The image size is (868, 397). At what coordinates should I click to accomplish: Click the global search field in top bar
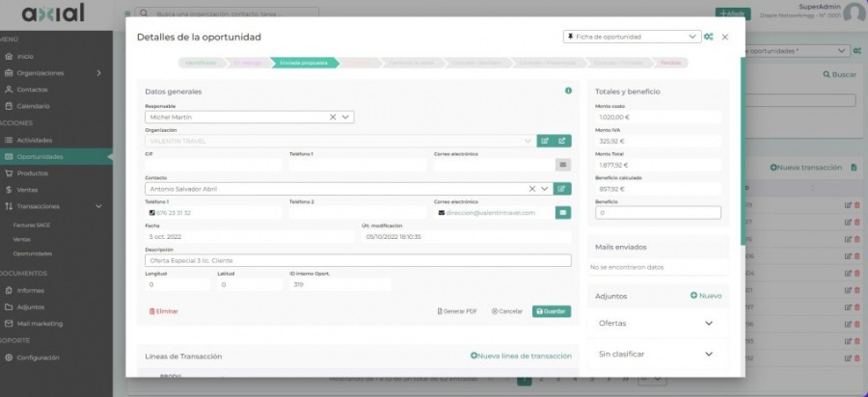pos(227,13)
